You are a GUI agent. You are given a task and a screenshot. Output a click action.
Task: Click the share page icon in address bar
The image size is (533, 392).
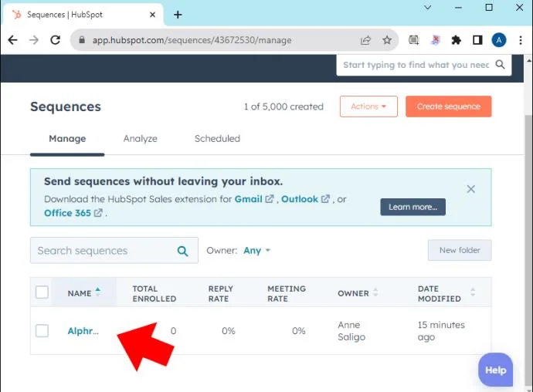pyautogui.click(x=365, y=40)
